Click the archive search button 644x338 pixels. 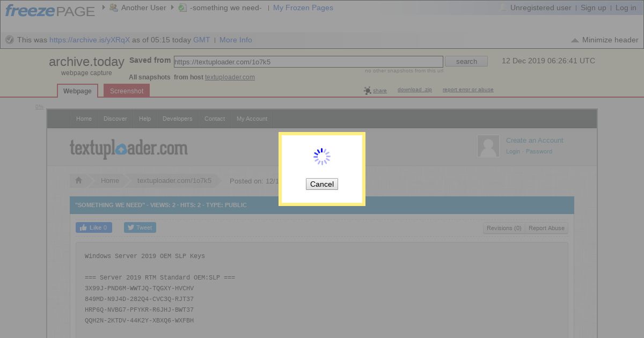[x=466, y=62]
